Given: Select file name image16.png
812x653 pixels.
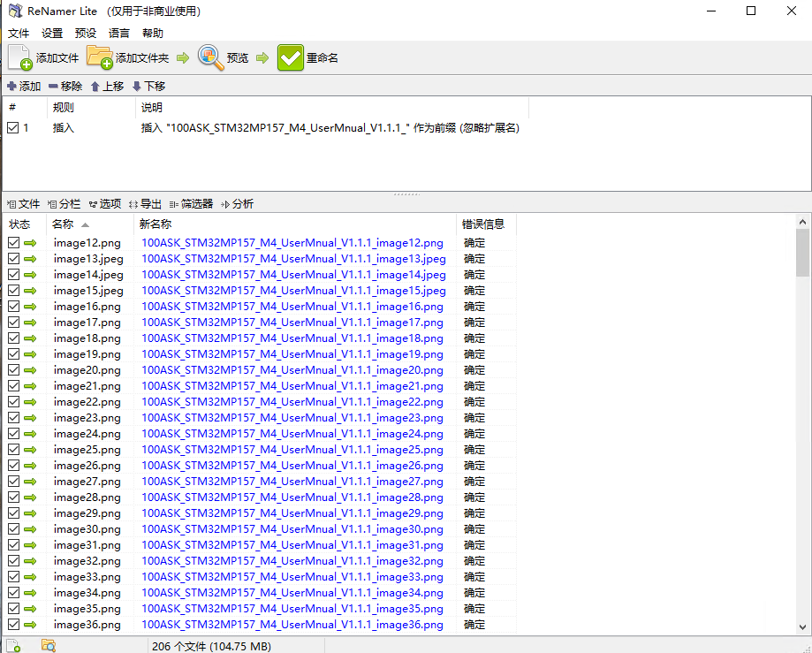Looking at the screenshot, I should point(87,307).
